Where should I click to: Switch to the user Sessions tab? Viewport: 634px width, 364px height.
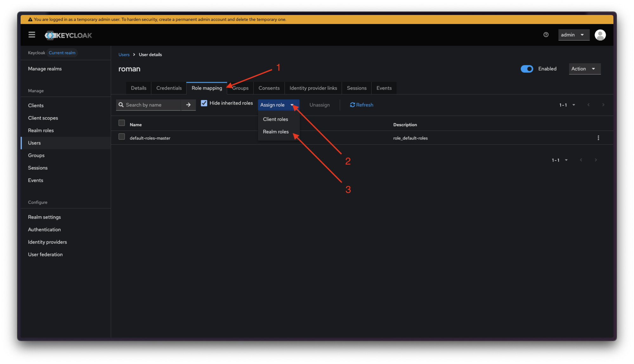click(x=356, y=88)
